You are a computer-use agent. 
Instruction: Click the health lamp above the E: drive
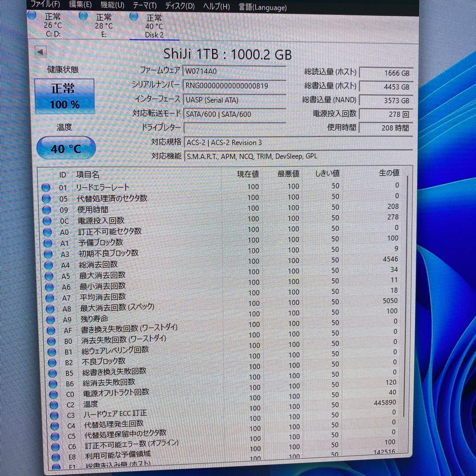click(x=82, y=16)
